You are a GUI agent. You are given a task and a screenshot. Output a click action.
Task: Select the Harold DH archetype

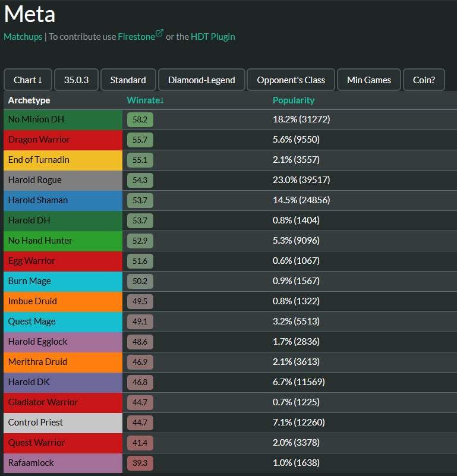coord(63,220)
